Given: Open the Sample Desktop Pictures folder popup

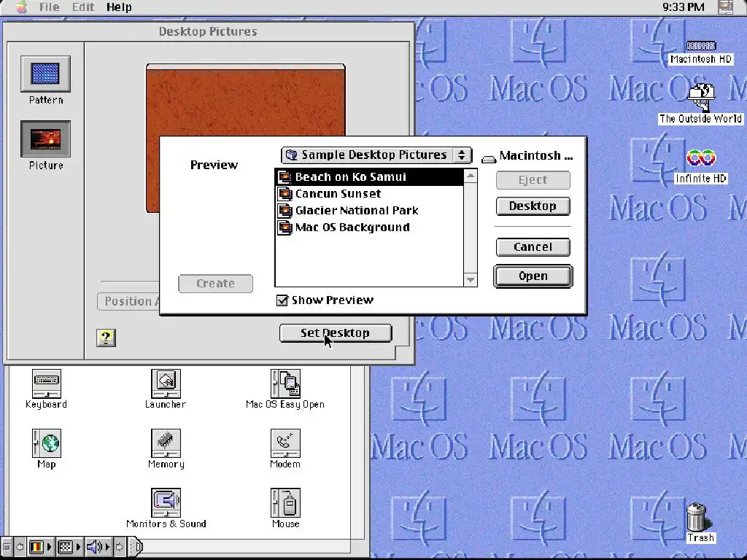Looking at the screenshot, I should click(376, 155).
